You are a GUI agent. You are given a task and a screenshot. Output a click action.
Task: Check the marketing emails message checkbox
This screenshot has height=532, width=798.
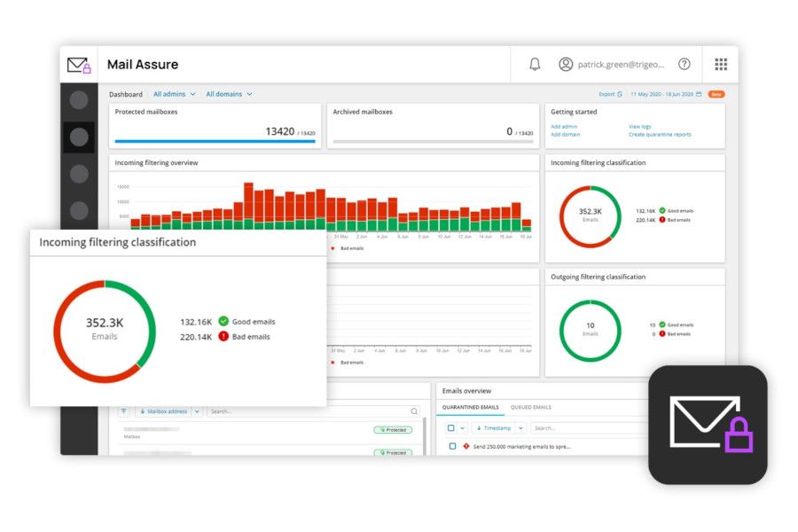pyautogui.click(x=452, y=446)
